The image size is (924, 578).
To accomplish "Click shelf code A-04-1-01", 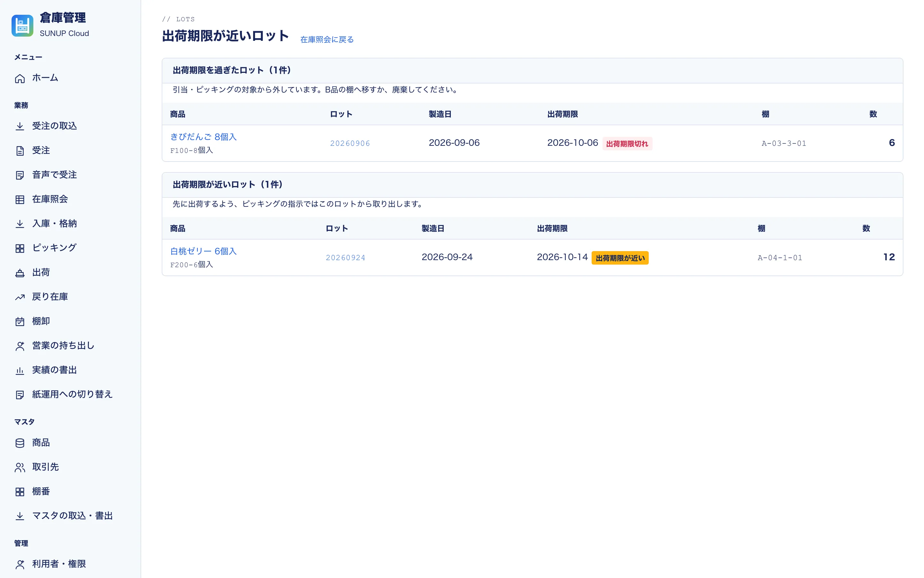I will pyautogui.click(x=780, y=258).
